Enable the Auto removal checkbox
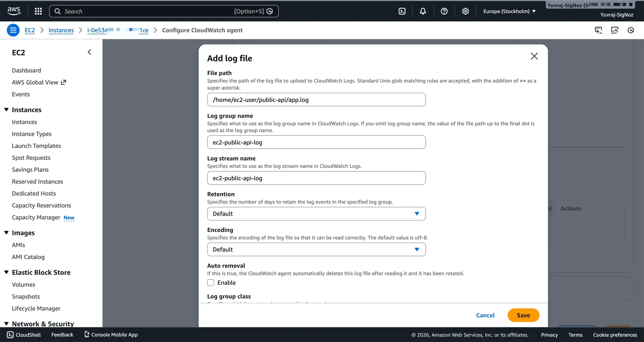The height and width of the screenshot is (342, 644). [211, 283]
